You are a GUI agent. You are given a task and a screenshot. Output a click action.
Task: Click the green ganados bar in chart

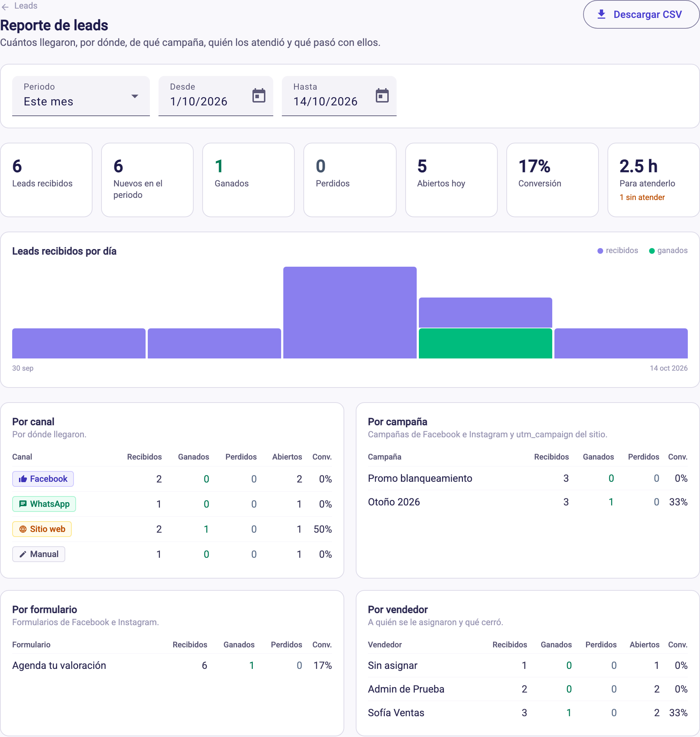[x=485, y=343]
